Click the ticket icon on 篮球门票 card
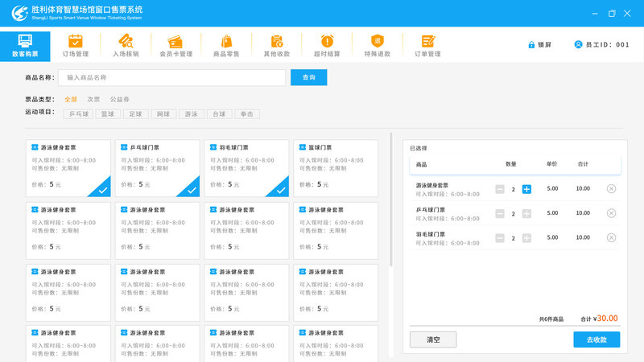 coord(303,147)
